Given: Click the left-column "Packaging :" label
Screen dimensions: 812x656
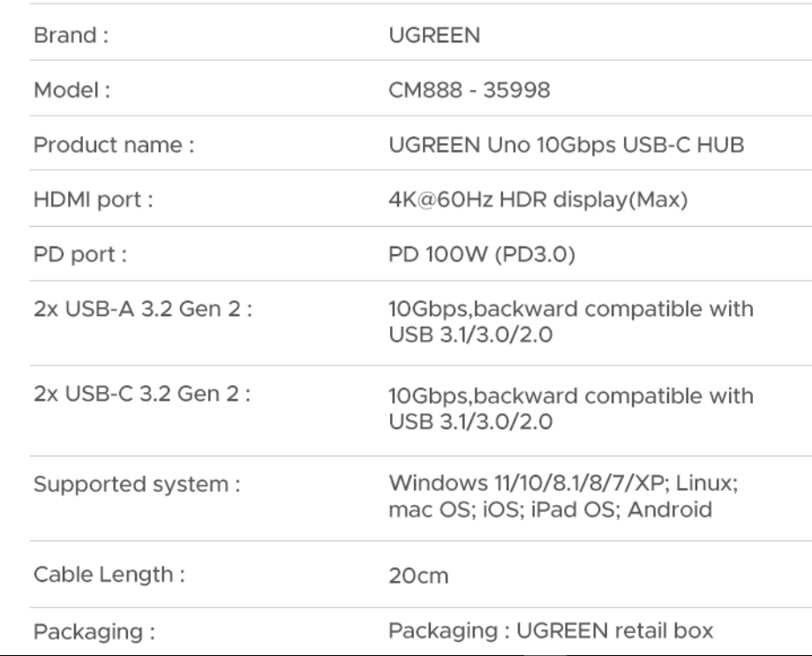Looking at the screenshot, I should click(89, 632).
